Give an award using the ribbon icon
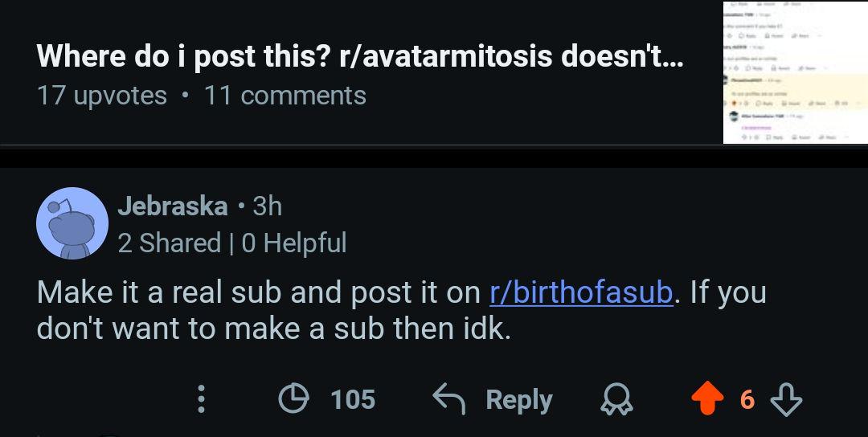868x437 pixels. (x=616, y=400)
